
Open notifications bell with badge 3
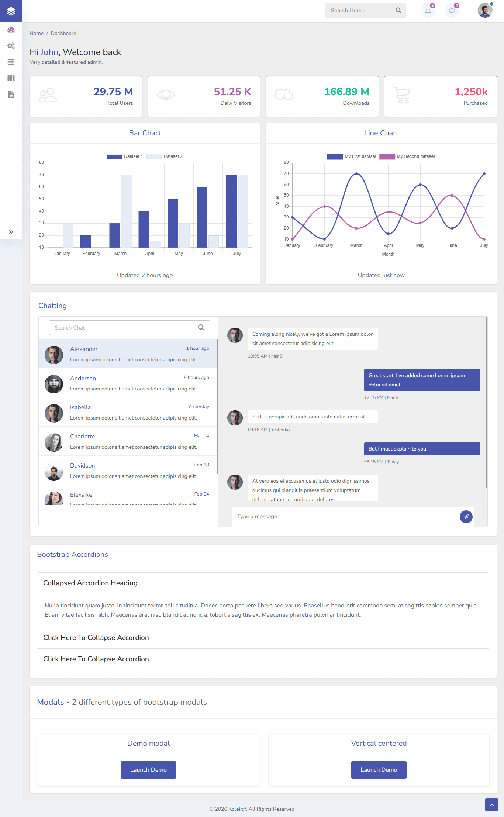pyautogui.click(x=428, y=10)
